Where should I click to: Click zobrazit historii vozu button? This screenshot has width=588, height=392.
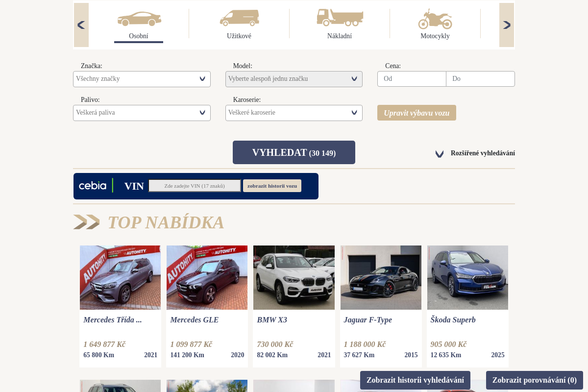click(272, 186)
